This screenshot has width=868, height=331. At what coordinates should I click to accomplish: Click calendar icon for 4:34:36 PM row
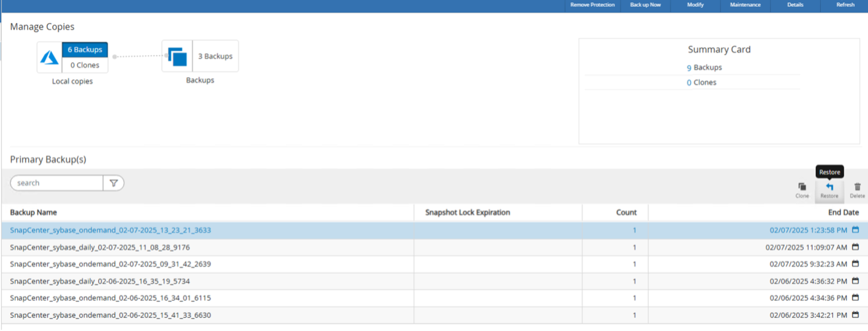(856, 298)
